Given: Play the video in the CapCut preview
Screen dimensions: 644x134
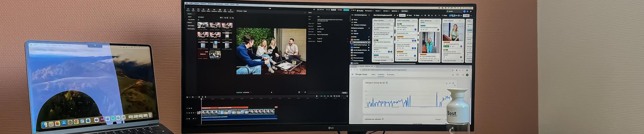Looking at the screenshot, I should point(272,92).
